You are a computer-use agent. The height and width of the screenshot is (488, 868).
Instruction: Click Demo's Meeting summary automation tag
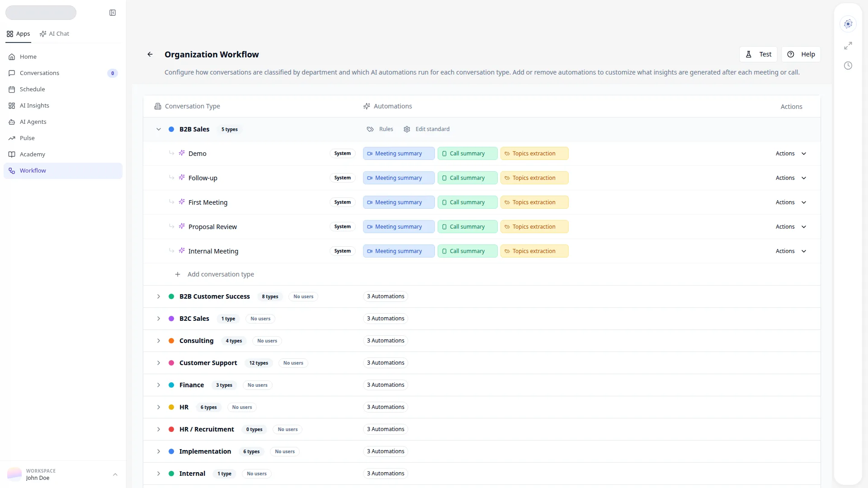tap(399, 154)
